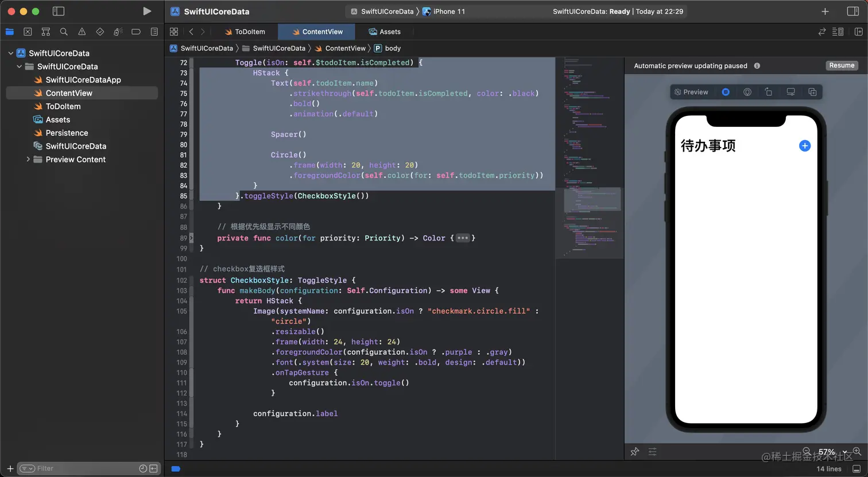Expand the folded color function body ellipsis
The width and height of the screenshot is (868, 477).
463,238
